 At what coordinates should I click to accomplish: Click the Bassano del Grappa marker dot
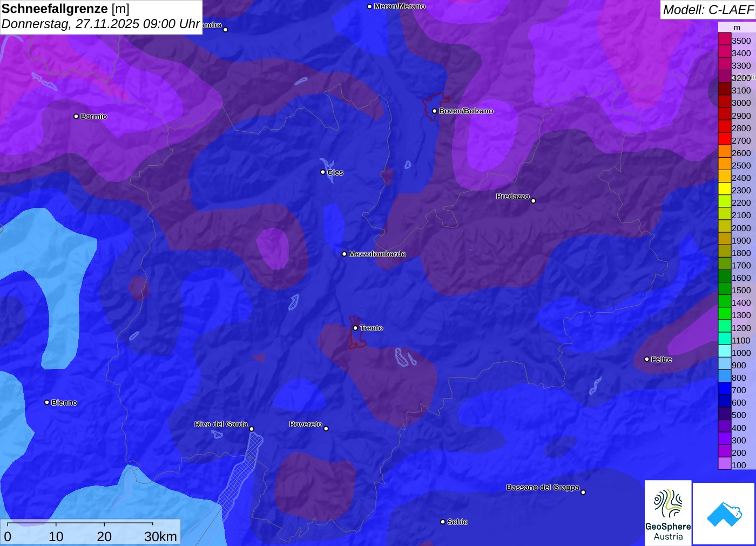583,492
